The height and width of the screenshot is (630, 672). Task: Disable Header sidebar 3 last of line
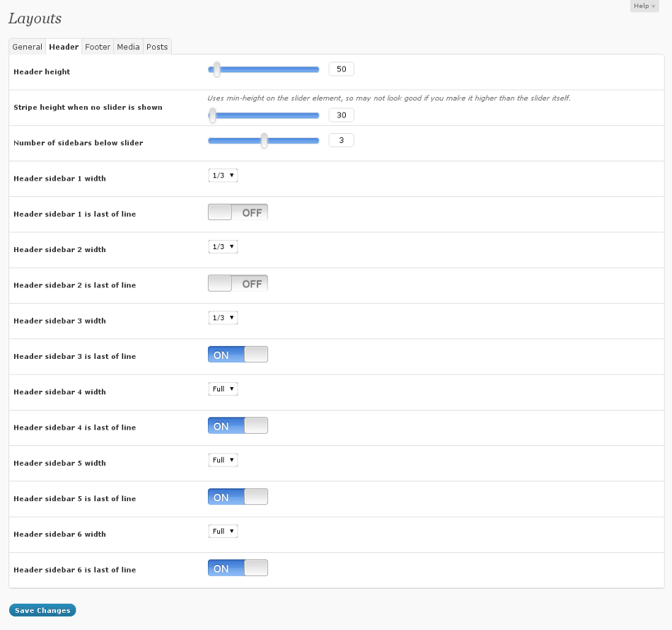tap(238, 355)
